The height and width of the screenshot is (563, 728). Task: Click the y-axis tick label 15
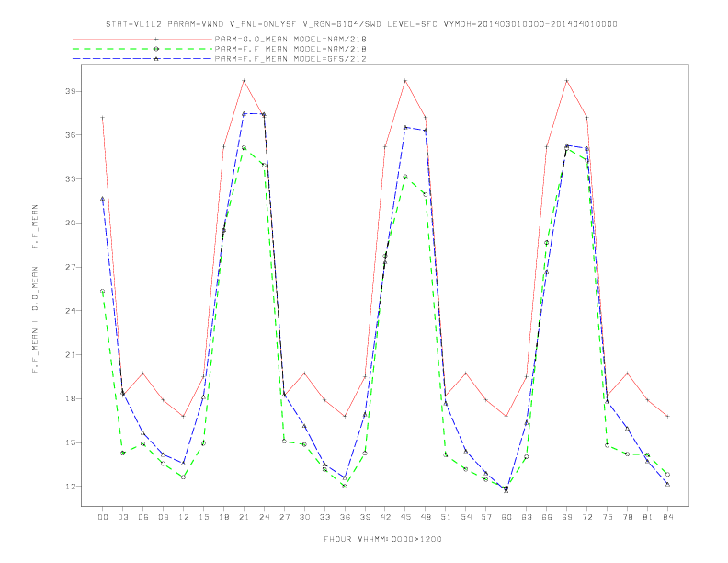click(70, 442)
